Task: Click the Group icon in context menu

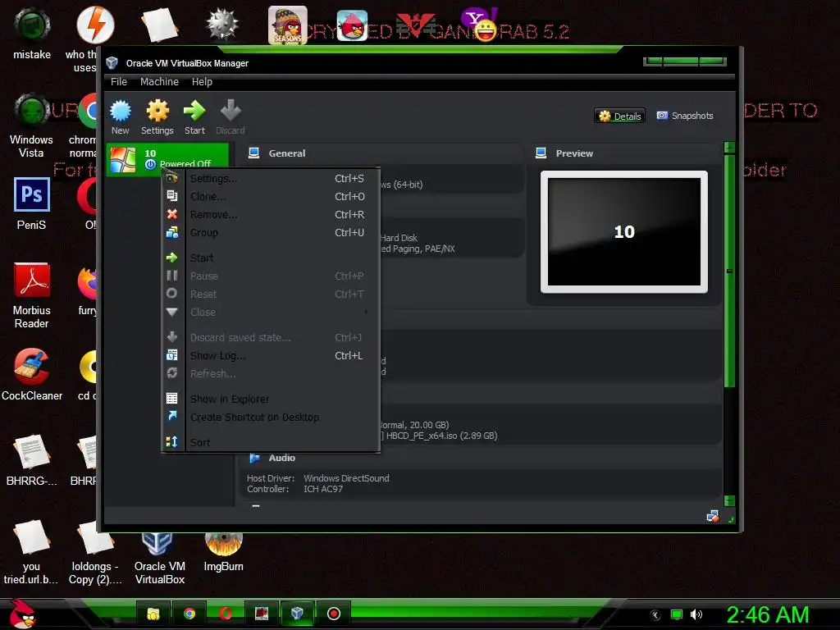Action: (172, 232)
